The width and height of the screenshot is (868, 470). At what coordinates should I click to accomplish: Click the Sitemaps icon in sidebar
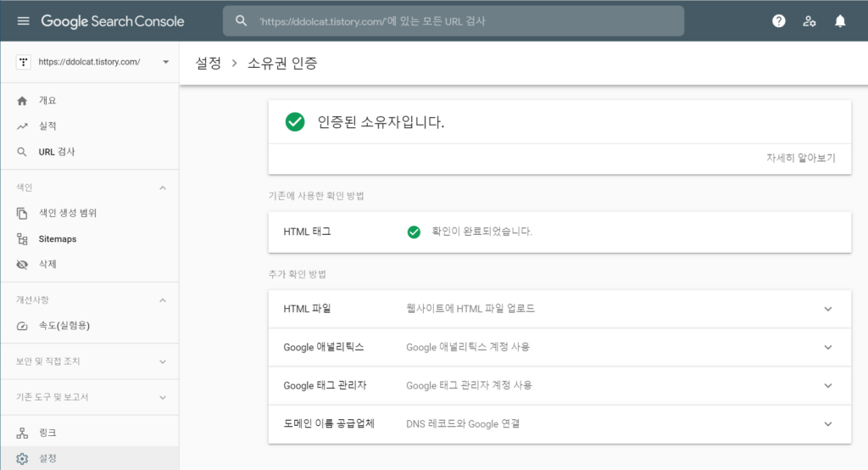[23, 239]
